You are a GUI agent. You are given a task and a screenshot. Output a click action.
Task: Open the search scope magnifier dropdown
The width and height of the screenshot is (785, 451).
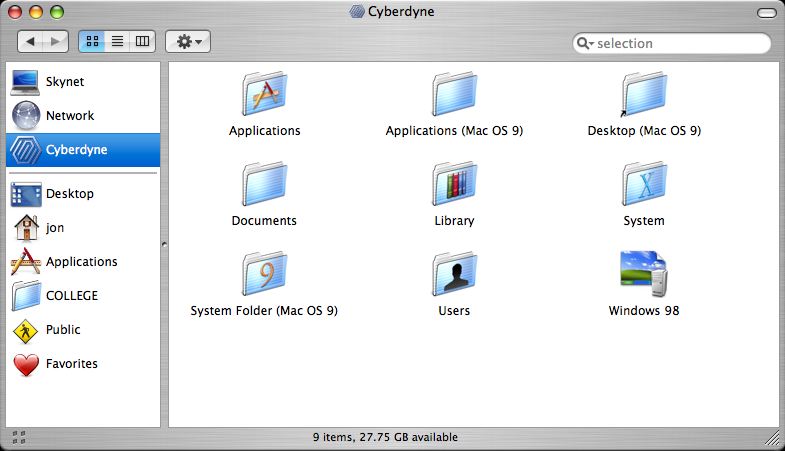585,43
